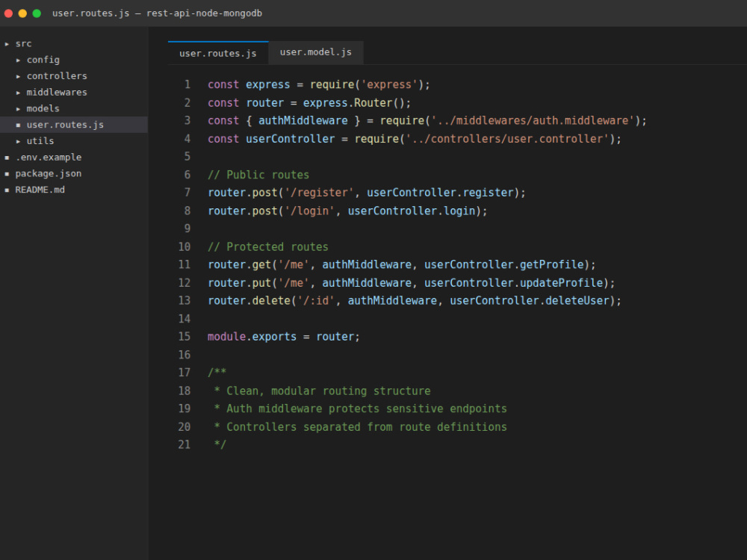Select middlewares folder in file tree

(x=57, y=93)
